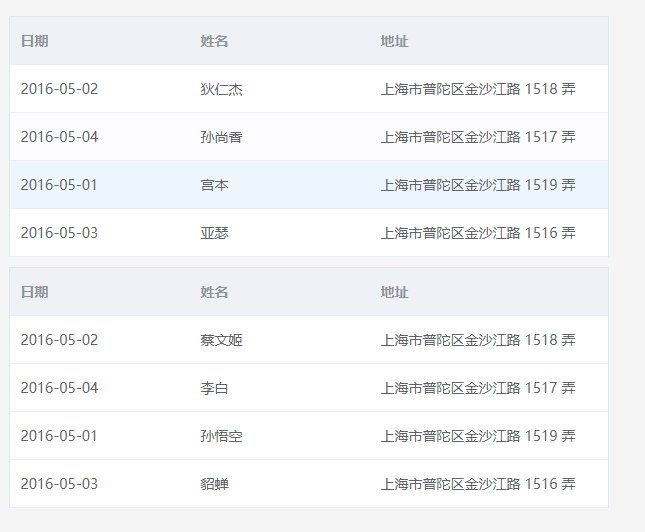Select the name cell 孙尚香
645x532 pixels.
point(221,137)
